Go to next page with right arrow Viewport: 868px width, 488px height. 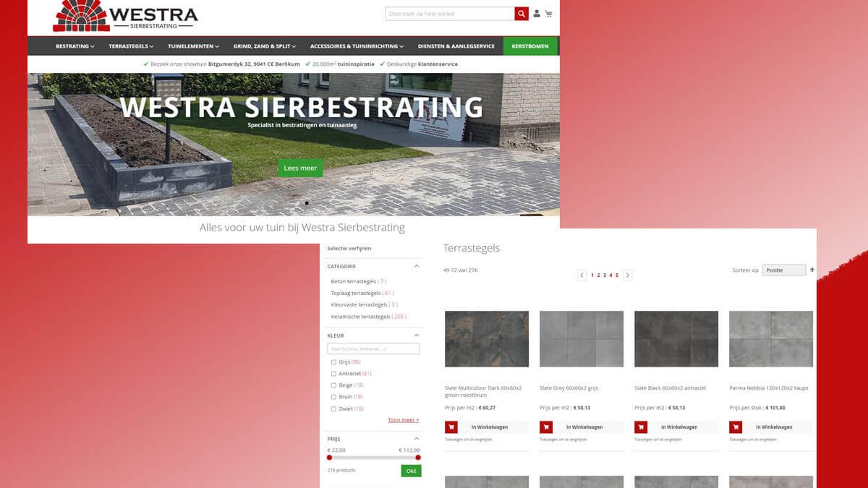pos(627,275)
